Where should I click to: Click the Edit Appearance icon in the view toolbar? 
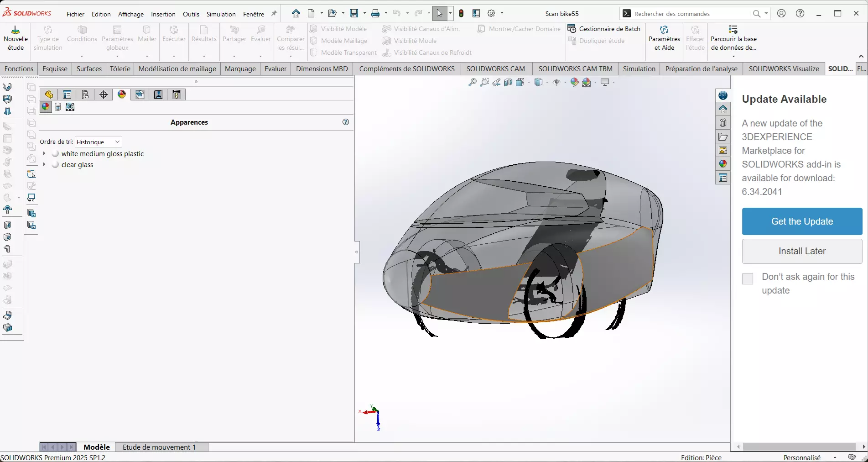point(575,82)
